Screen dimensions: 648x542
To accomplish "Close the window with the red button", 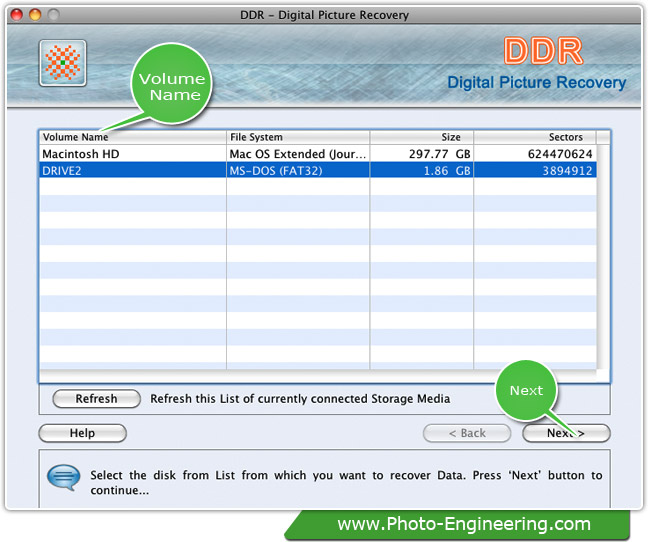I will (x=17, y=15).
